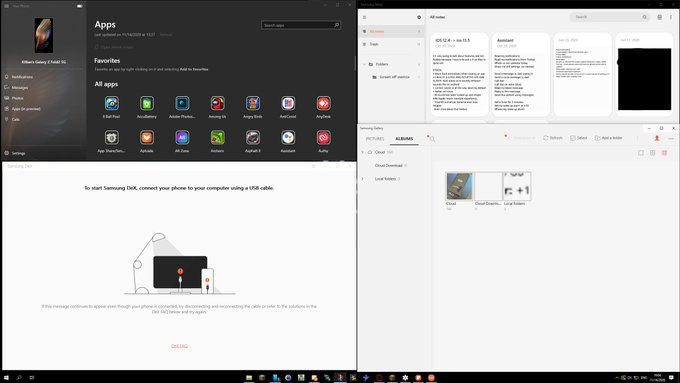Launch the AnyDesk app icon

pyautogui.click(x=324, y=103)
